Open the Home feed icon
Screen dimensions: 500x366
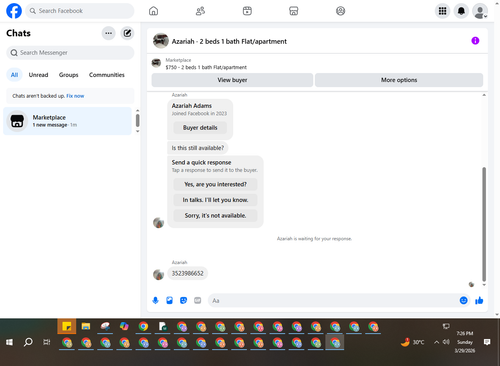[153, 11]
